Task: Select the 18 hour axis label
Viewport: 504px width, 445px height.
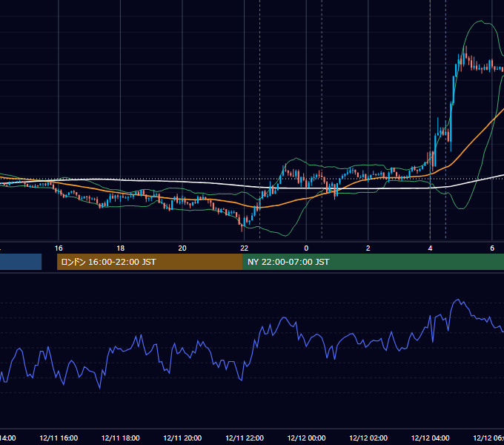Action: (121, 248)
